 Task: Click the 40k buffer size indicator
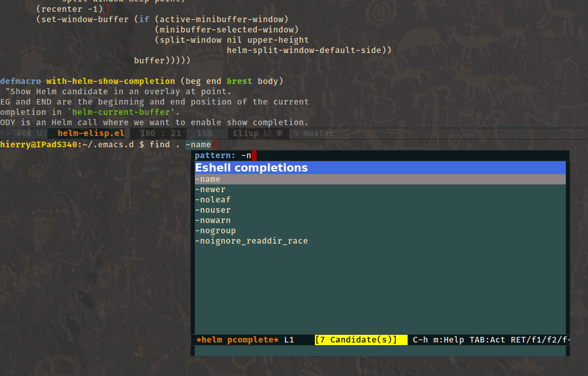coord(24,133)
